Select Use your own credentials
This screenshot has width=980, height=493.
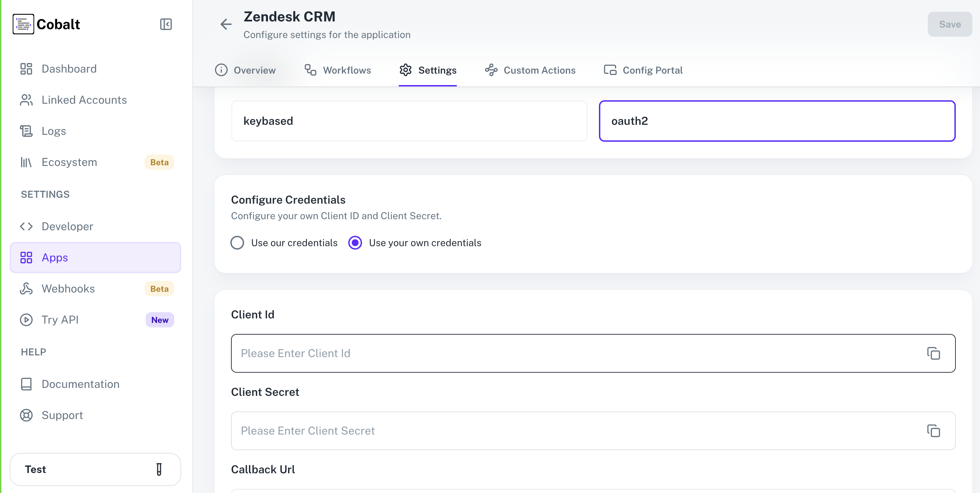(x=354, y=243)
